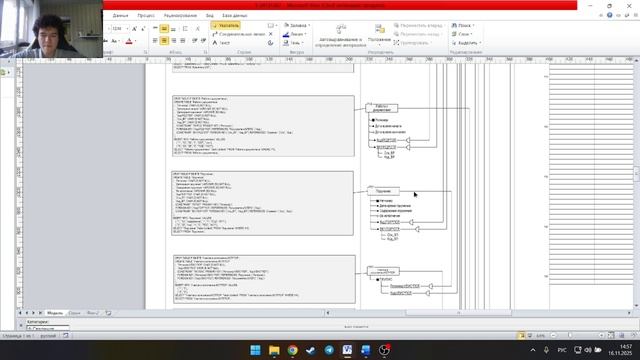The width and height of the screenshot is (640, 360).
Task: Click the Visio icon in taskbar
Action: coord(347,350)
